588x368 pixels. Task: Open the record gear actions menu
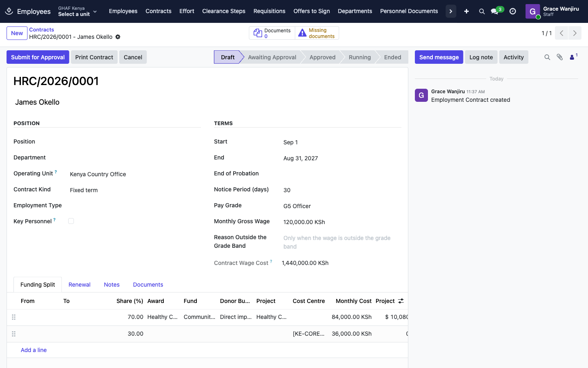[118, 37]
